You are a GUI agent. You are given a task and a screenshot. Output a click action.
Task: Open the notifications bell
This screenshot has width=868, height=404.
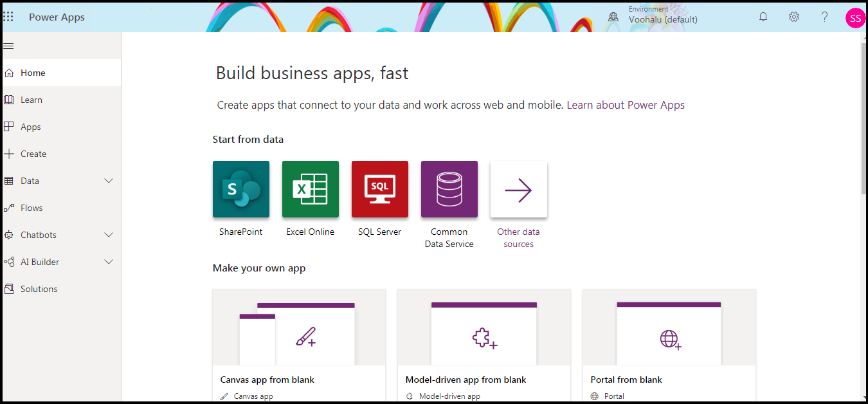pyautogui.click(x=763, y=17)
